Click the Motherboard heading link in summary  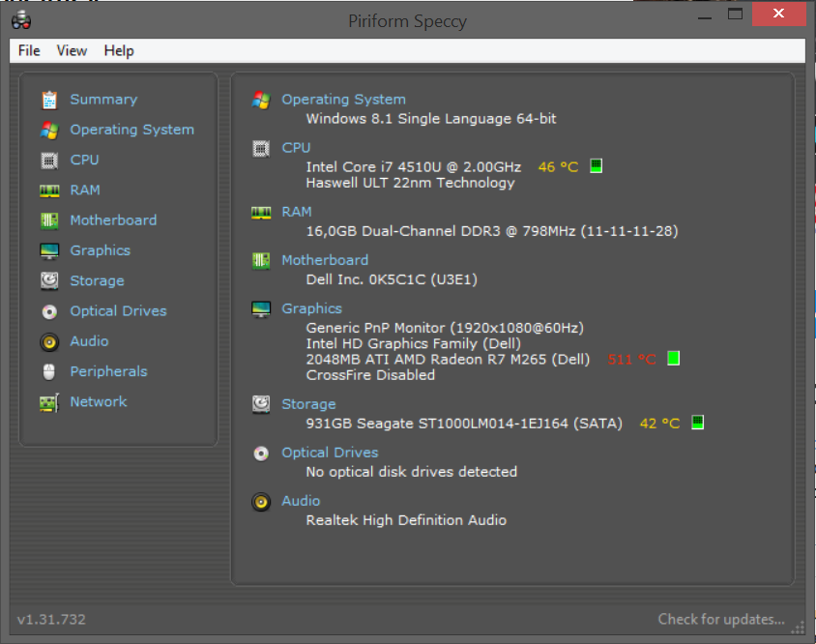pos(325,260)
